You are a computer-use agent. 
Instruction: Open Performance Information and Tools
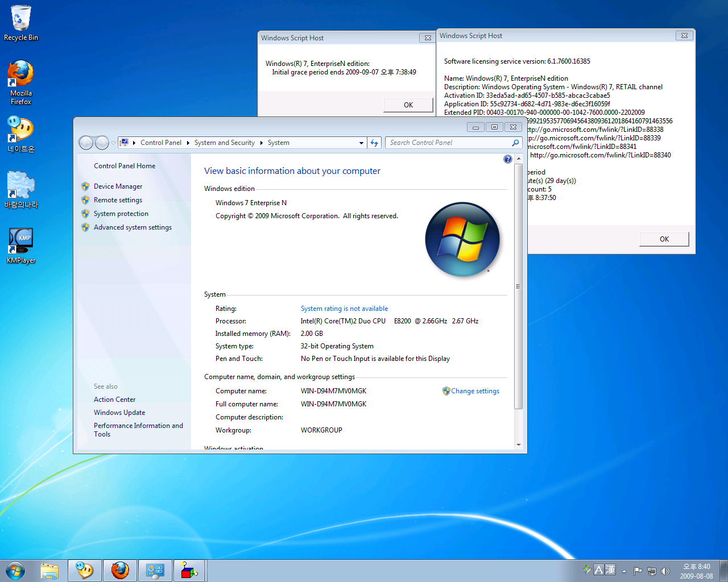click(138, 430)
